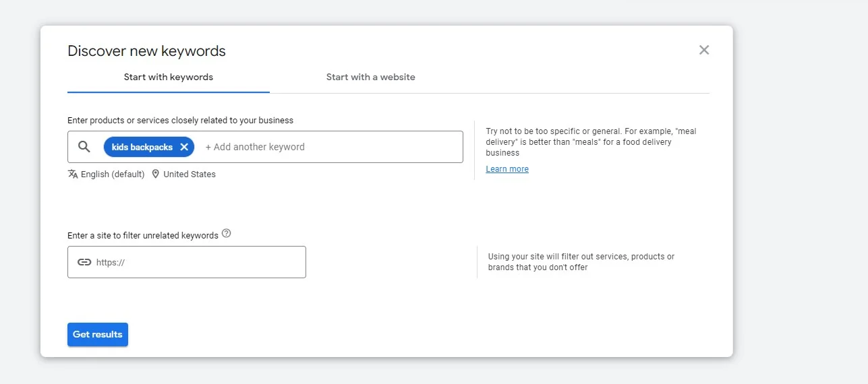The width and height of the screenshot is (868, 384).
Task: Click the Enter products or services label
Action: coord(180,121)
